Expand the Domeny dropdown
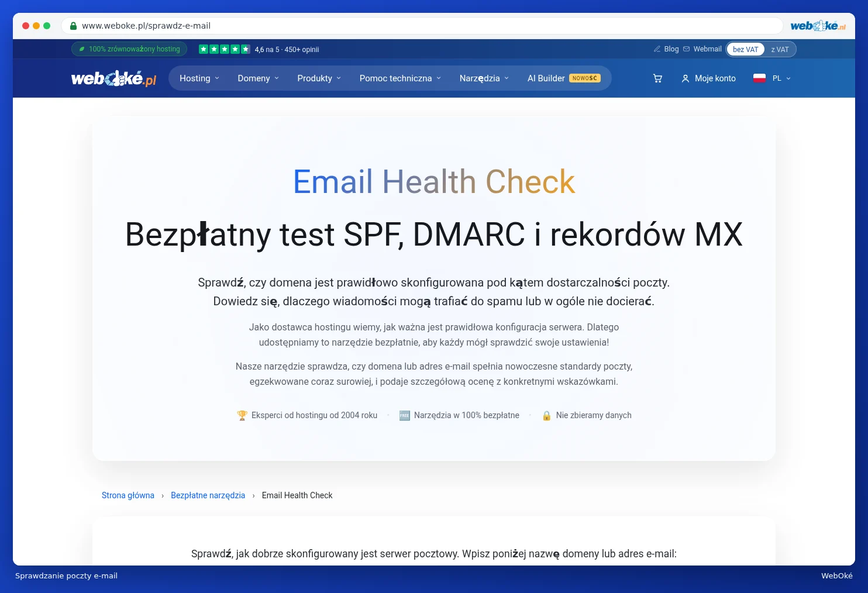 click(259, 78)
